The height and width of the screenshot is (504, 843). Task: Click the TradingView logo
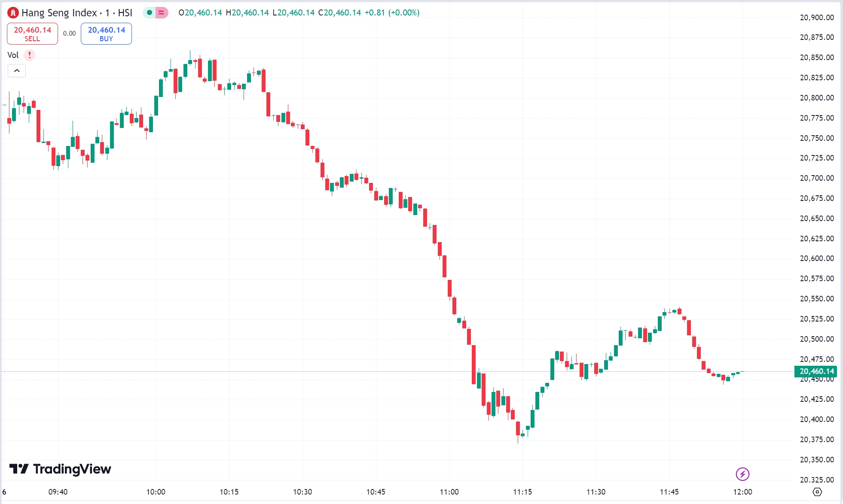60,469
